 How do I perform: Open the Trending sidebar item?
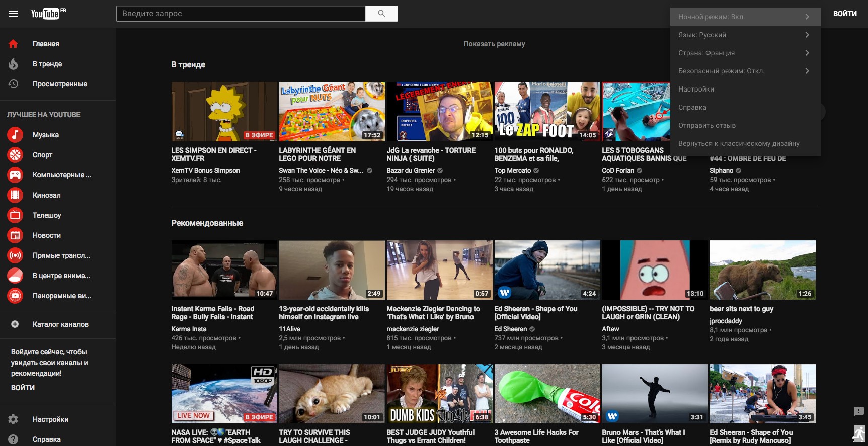click(47, 64)
